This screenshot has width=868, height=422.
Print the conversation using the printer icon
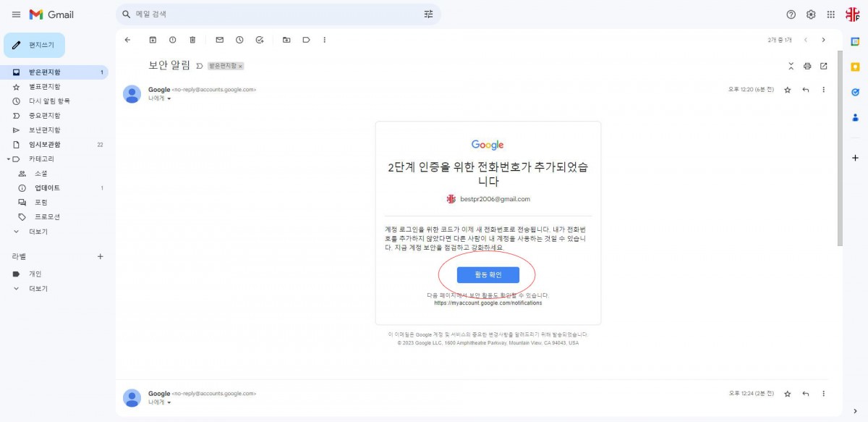pos(807,66)
